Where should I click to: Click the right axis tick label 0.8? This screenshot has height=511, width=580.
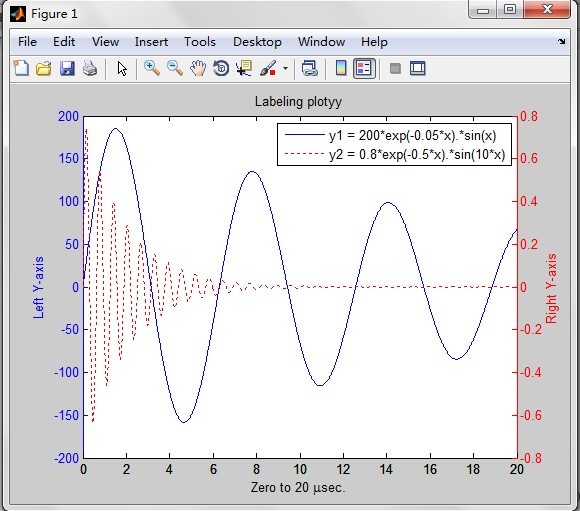[529, 117]
